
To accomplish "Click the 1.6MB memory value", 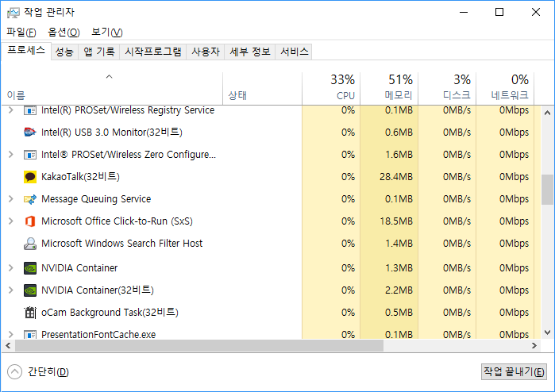I will coord(399,155).
